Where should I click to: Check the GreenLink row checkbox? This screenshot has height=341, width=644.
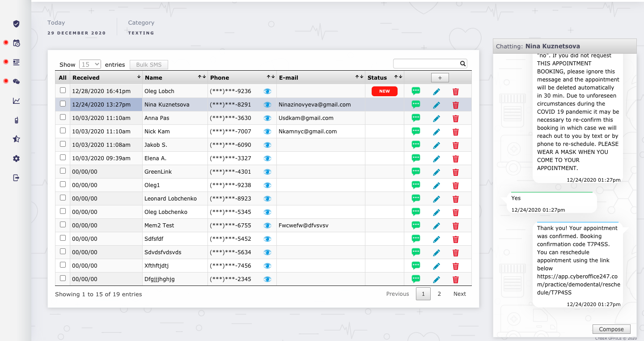click(x=63, y=171)
